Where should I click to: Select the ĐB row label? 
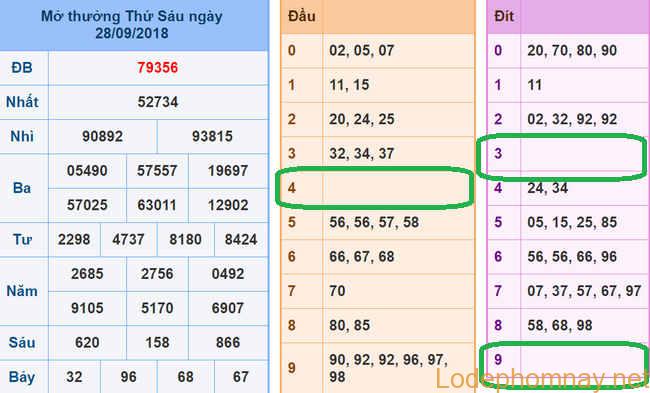(x=22, y=68)
